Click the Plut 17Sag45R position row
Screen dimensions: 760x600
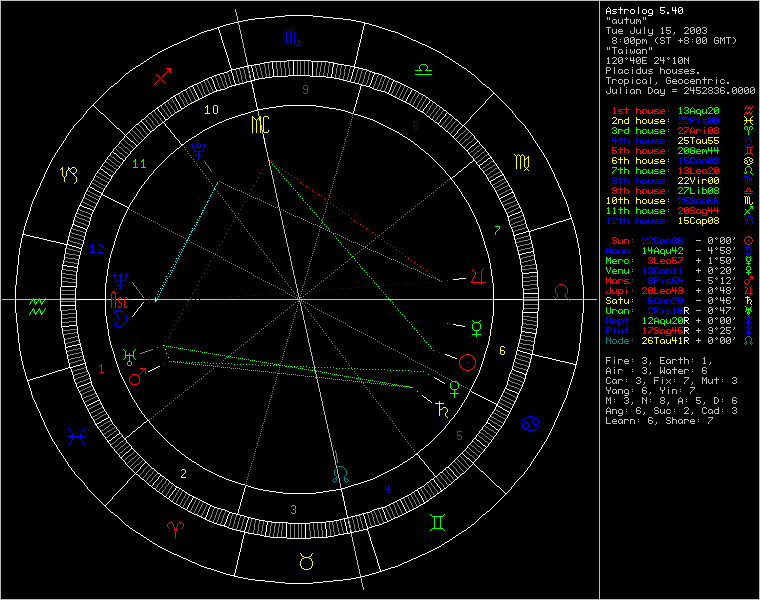click(671, 331)
